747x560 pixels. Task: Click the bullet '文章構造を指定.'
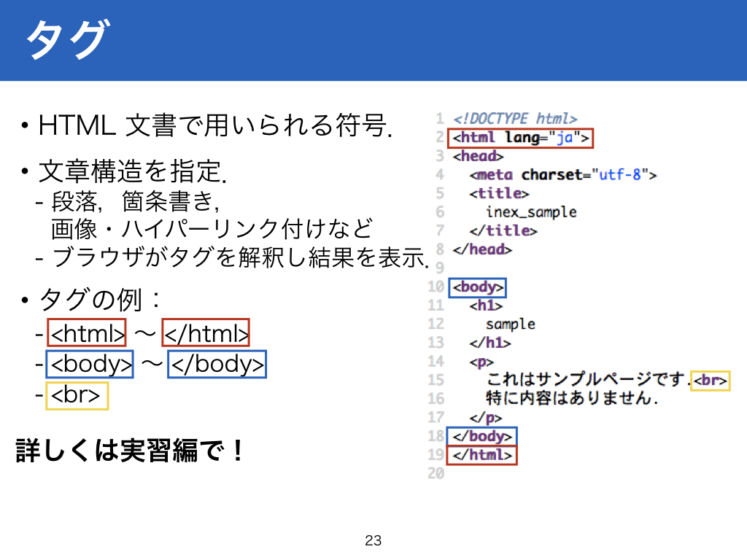(x=133, y=171)
